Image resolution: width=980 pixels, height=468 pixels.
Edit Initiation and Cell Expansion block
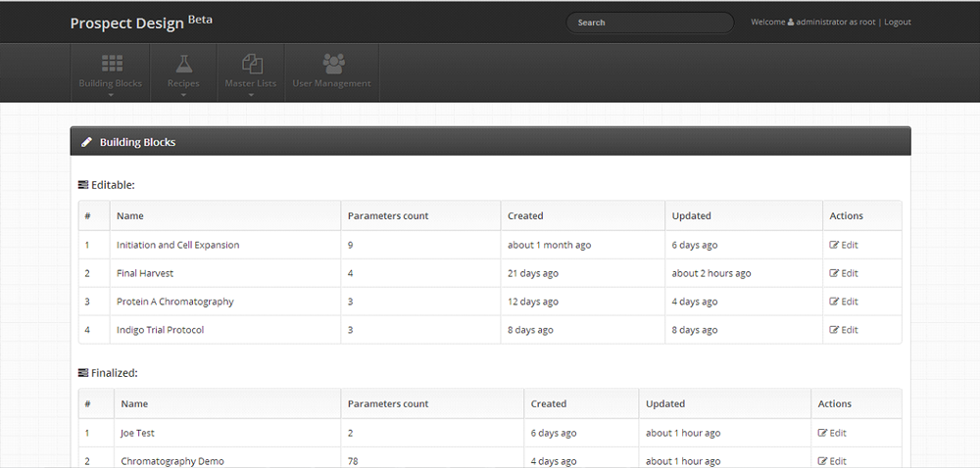[x=844, y=245]
